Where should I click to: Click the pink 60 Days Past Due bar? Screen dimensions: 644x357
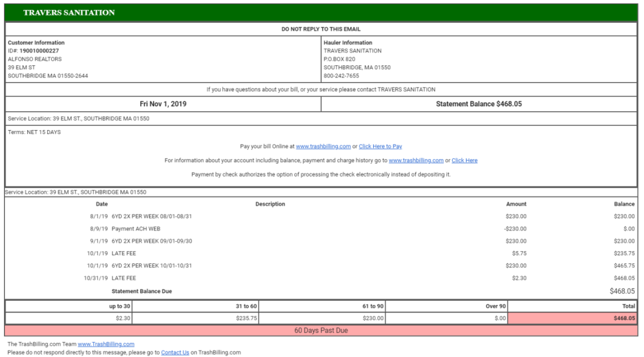(x=321, y=330)
